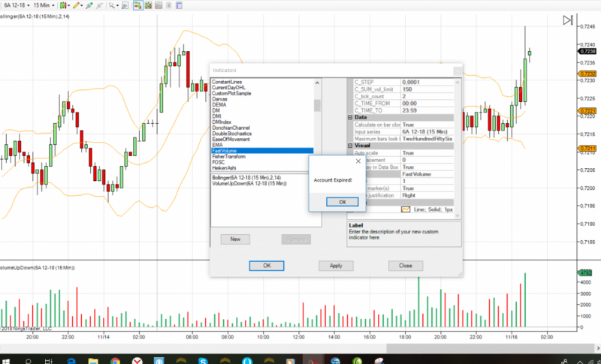Select the cursor pointer tool icon
Image resolution: width=601 pixels, height=364 pixels.
[x=111, y=5]
